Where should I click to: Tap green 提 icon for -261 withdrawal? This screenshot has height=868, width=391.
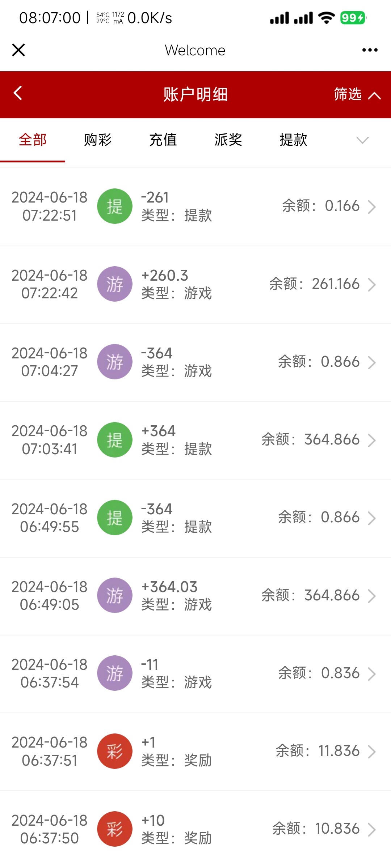(114, 206)
